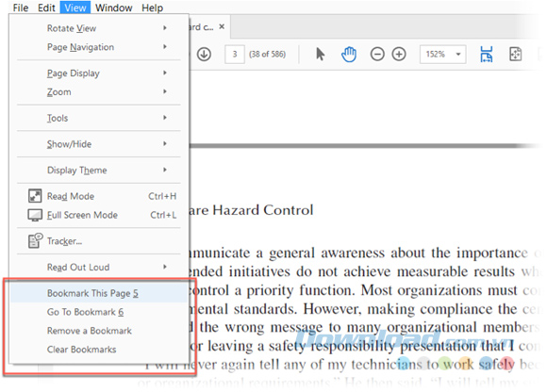547x392 pixels.
Task: Click the fit one full page icon
Action: tap(515, 54)
